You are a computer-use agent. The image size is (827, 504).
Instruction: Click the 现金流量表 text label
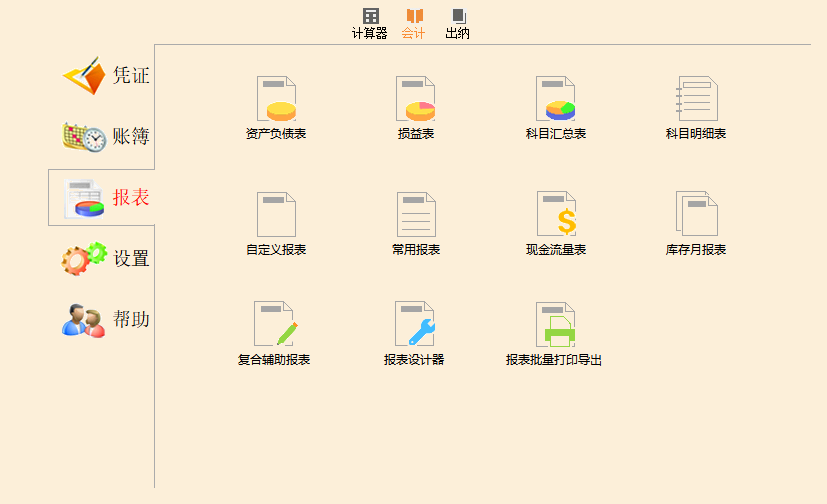coord(556,250)
